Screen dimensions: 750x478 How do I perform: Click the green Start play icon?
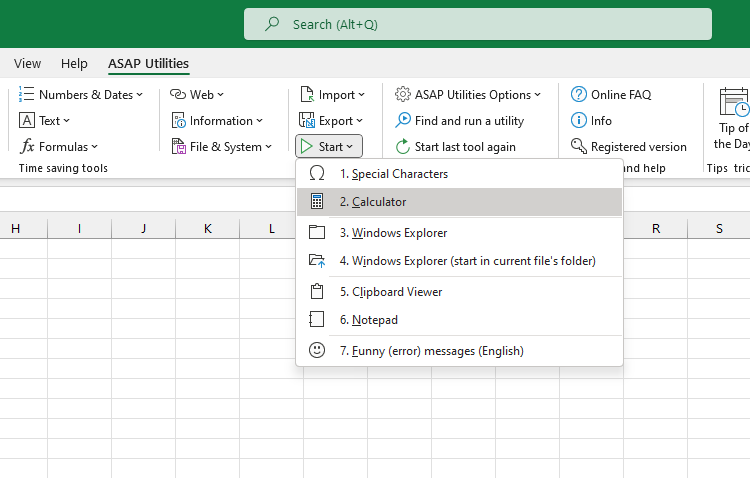[307, 146]
